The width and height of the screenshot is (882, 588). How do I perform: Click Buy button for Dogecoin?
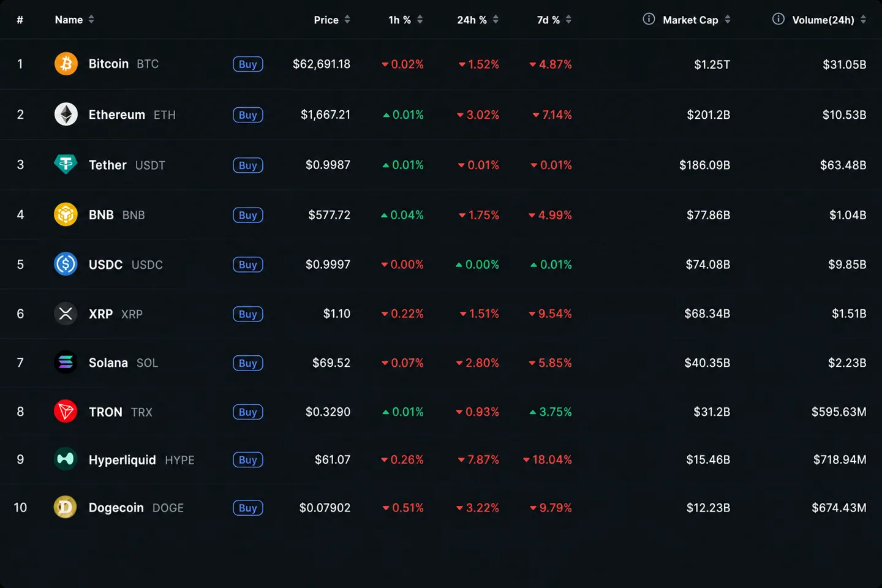point(248,508)
